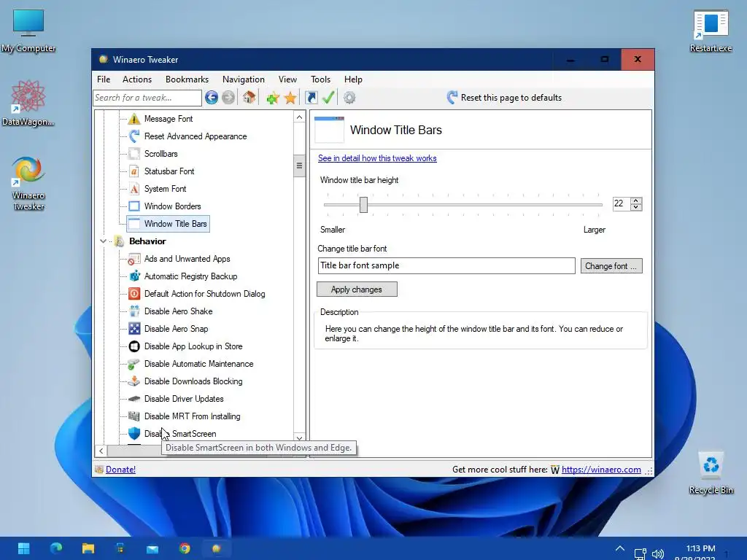
Task: Open the Mail app from taskbar
Action: 152,548
